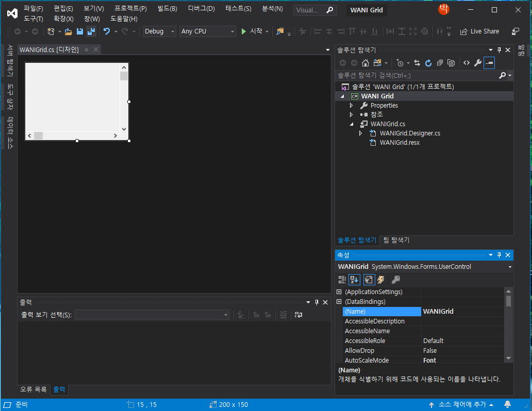Image resolution: width=532 pixels, height=411 pixels.
Task: Open the Any CPU platform dropdown
Action: tap(208, 31)
